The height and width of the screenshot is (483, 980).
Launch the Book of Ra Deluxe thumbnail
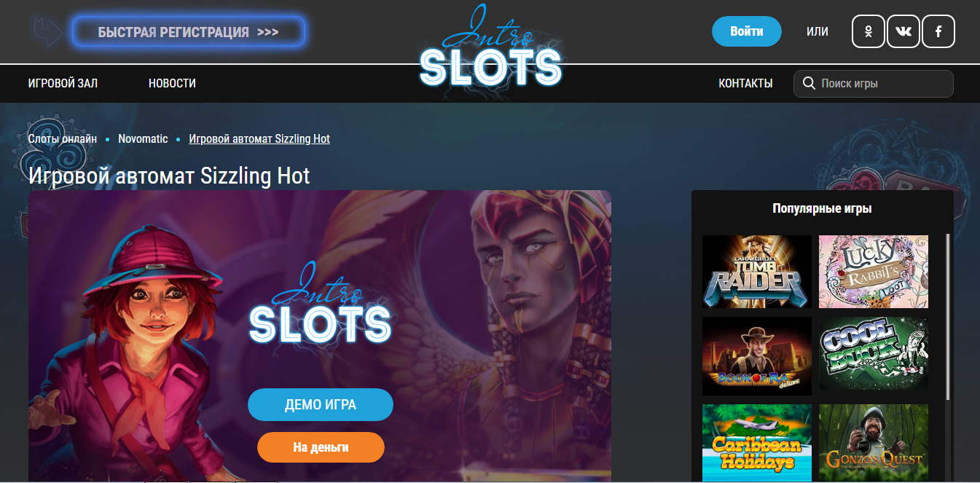tap(757, 356)
